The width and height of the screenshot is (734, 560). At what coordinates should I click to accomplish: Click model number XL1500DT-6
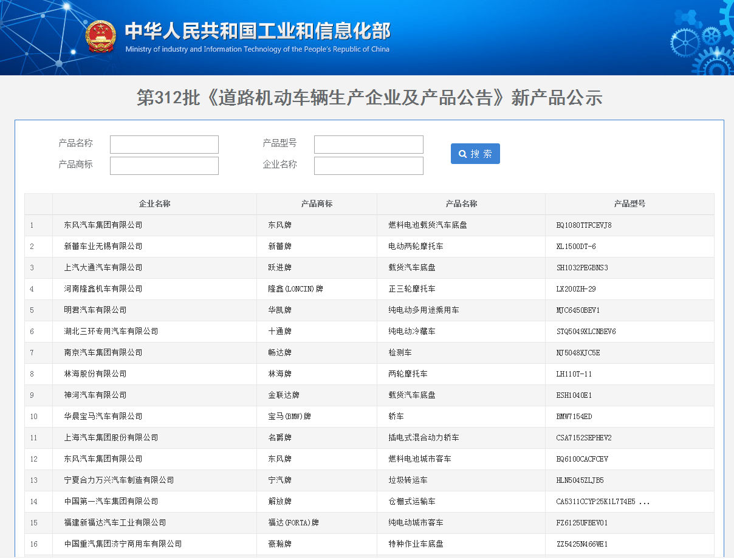coord(576,247)
